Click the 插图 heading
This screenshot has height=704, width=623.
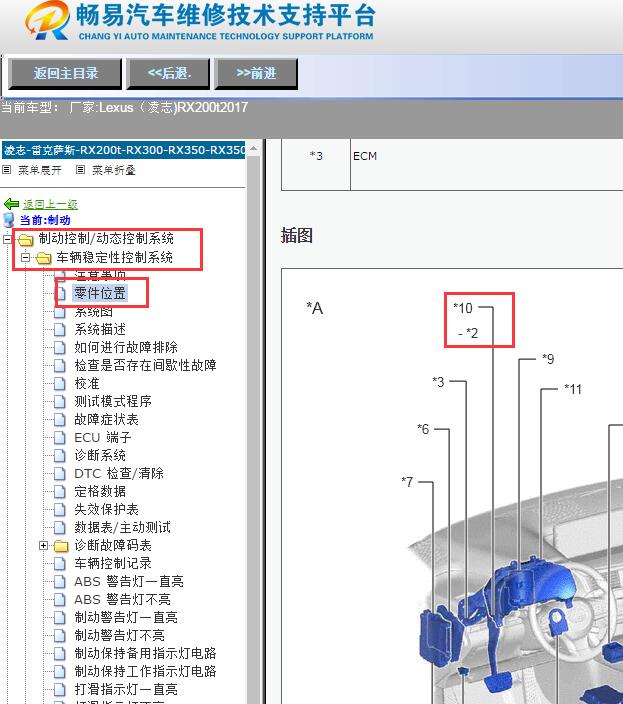pos(296,235)
